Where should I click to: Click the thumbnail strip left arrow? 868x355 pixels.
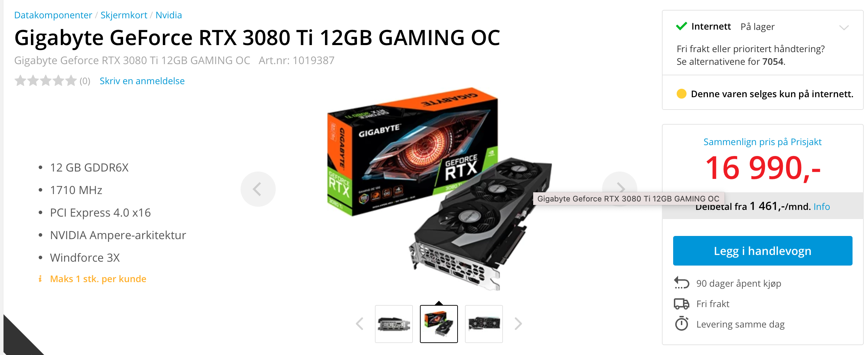click(359, 324)
